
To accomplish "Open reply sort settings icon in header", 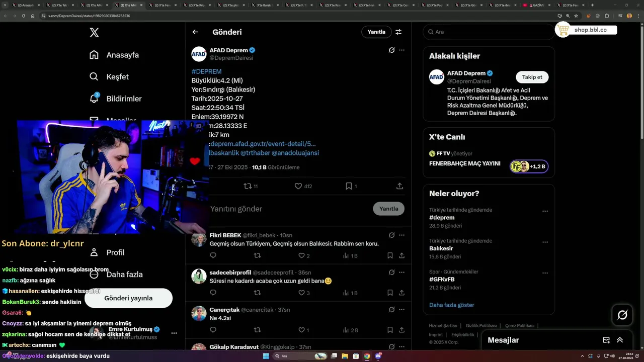I will 398,32.
